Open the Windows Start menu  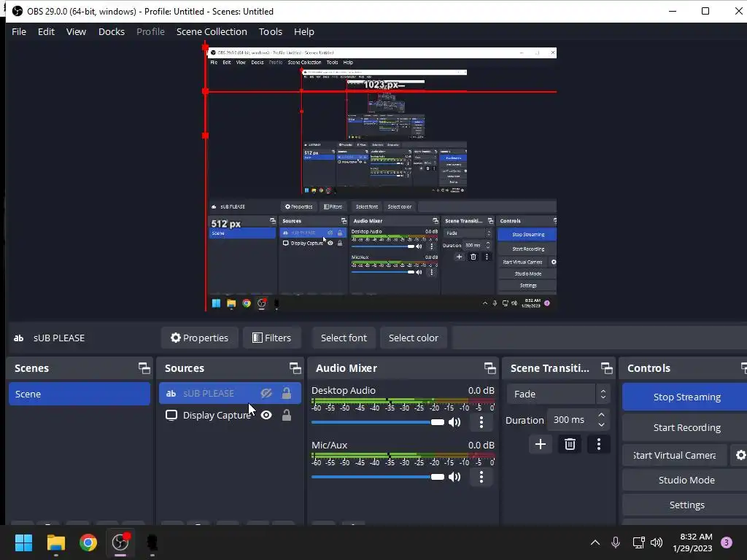tap(23, 542)
